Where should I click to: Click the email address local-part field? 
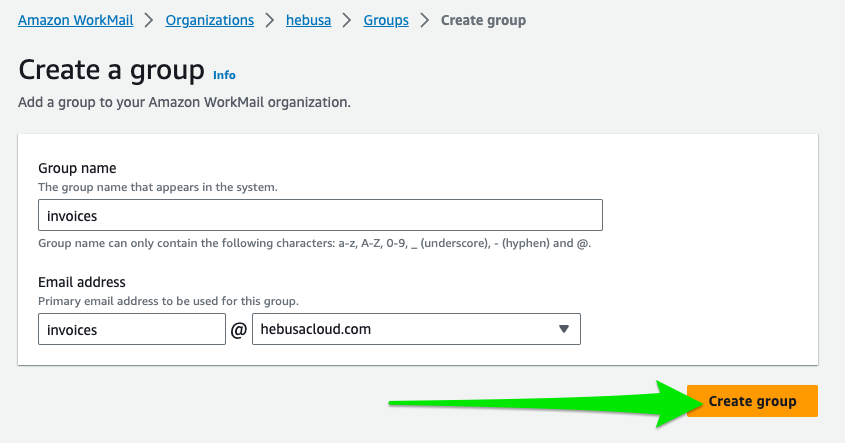[131, 330]
